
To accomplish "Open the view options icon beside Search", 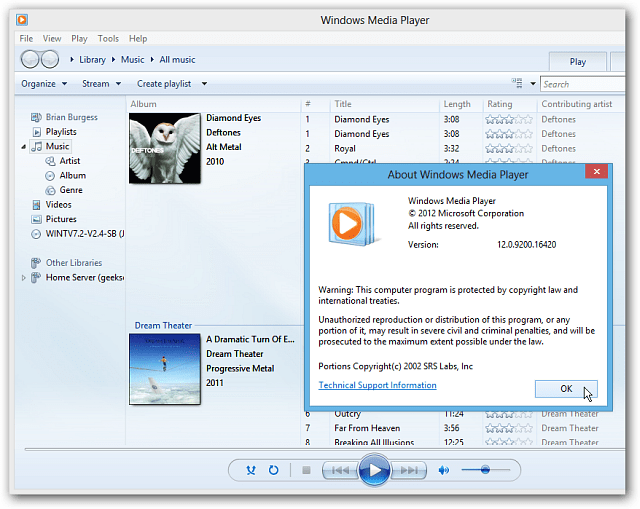I will click(x=517, y=83).
